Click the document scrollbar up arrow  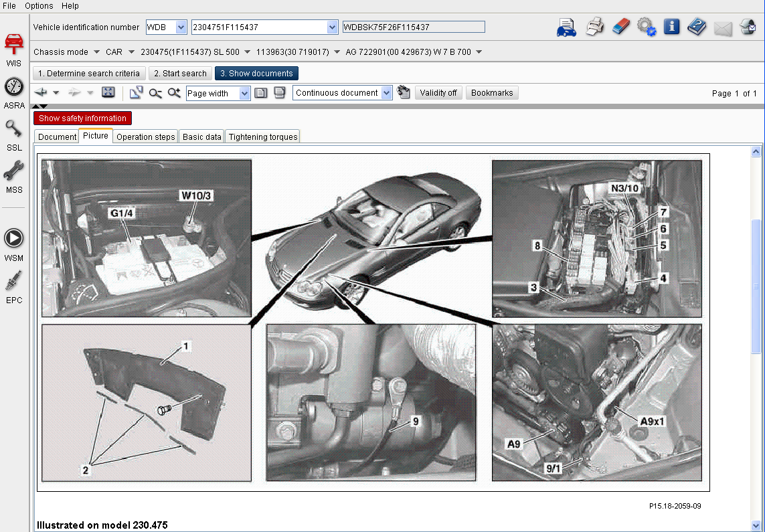tap(756, 152)
